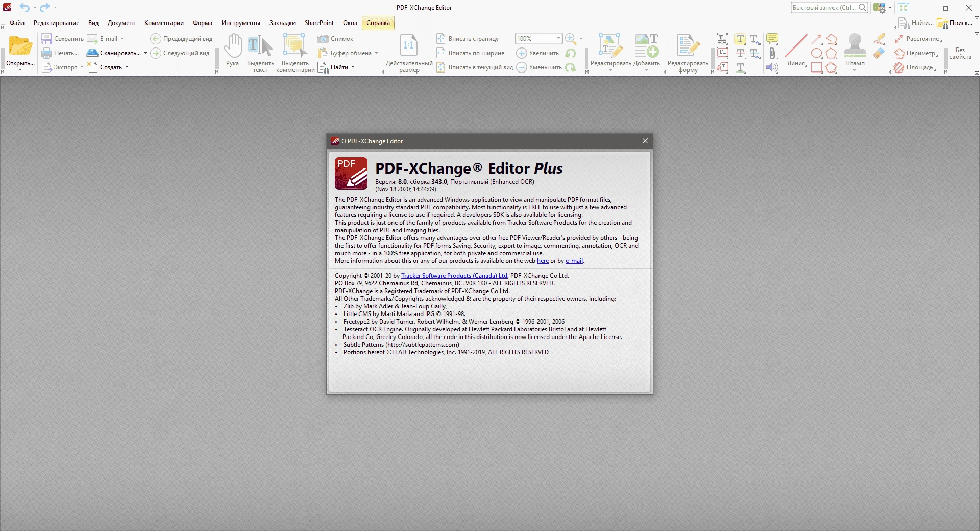Select the Pencil drawing tool
This screenshot has width=980, height=531.
click(x=879, y=39)
